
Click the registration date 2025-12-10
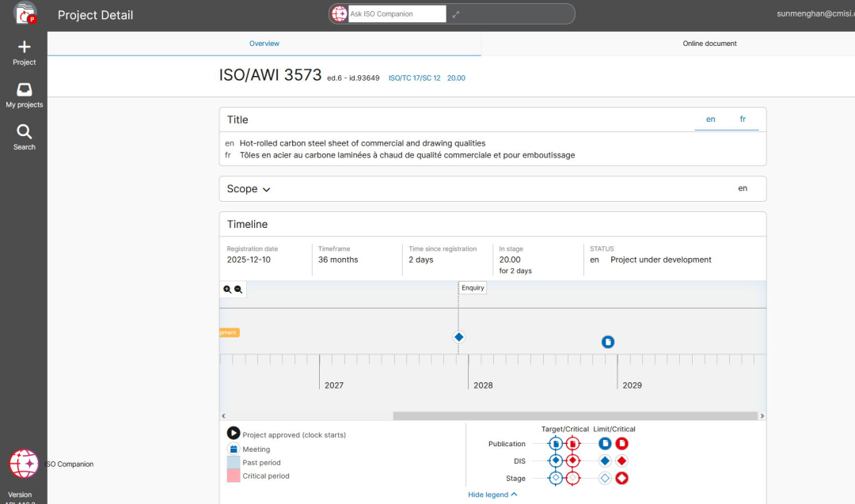click(249, 260)
